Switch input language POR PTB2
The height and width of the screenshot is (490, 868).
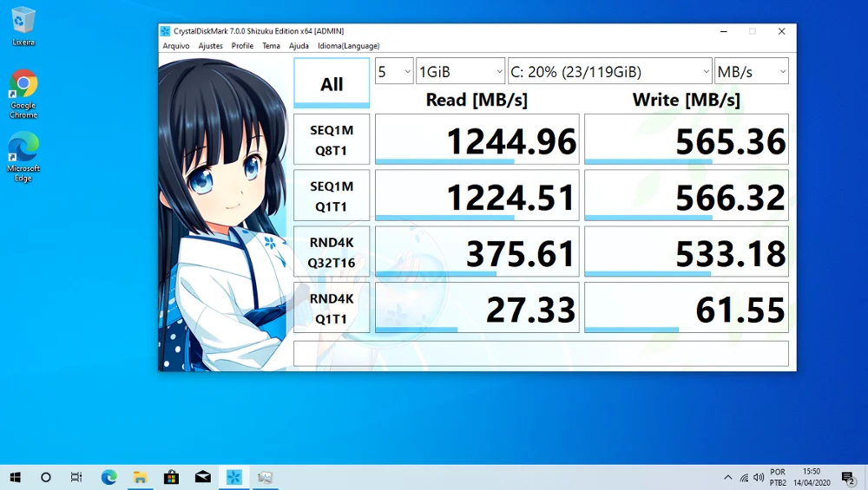(778, 477)
